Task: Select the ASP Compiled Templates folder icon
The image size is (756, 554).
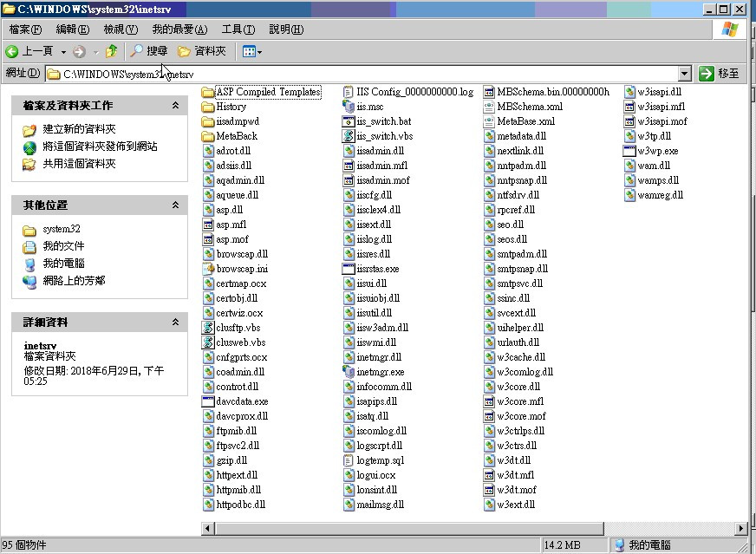Action: tap(208, 92)
